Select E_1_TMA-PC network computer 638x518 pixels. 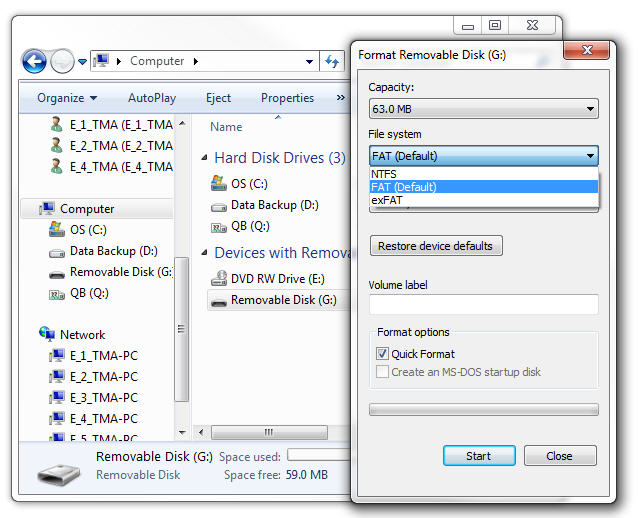coord(93,356)
